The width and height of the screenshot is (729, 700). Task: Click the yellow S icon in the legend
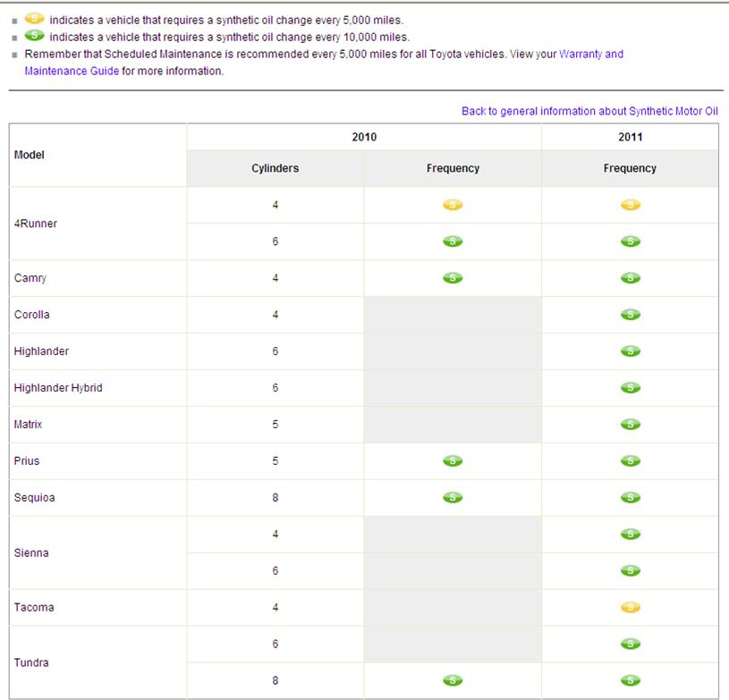tap(34, 19)
